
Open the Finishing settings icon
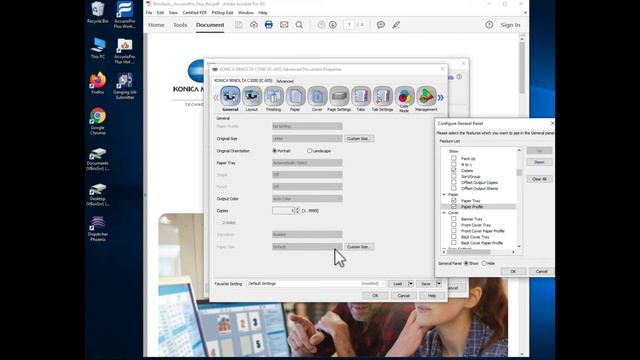(x=273, y=96)
